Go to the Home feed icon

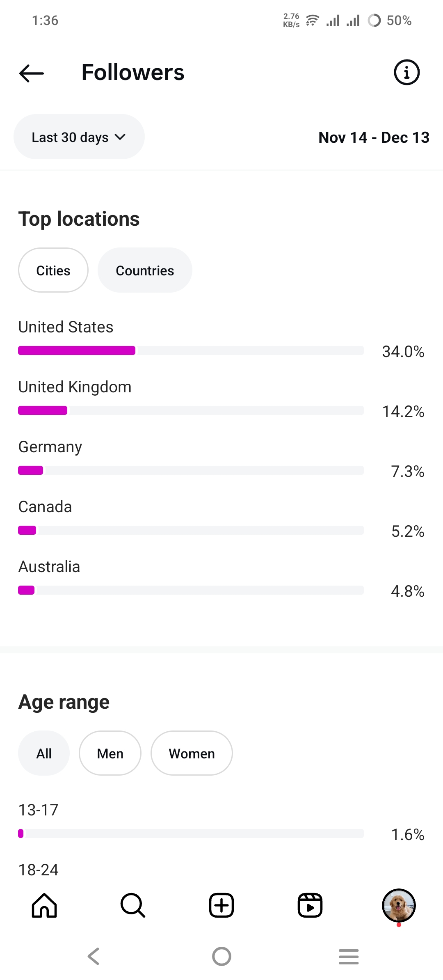44,905
